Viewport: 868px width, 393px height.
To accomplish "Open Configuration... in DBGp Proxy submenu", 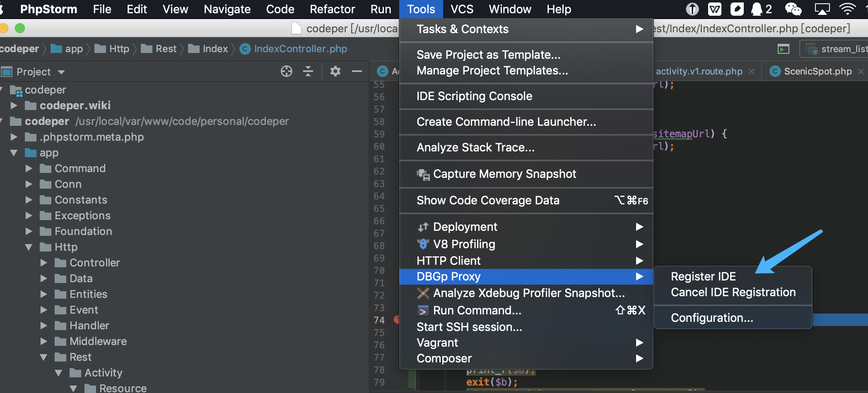I will [711, 318].
